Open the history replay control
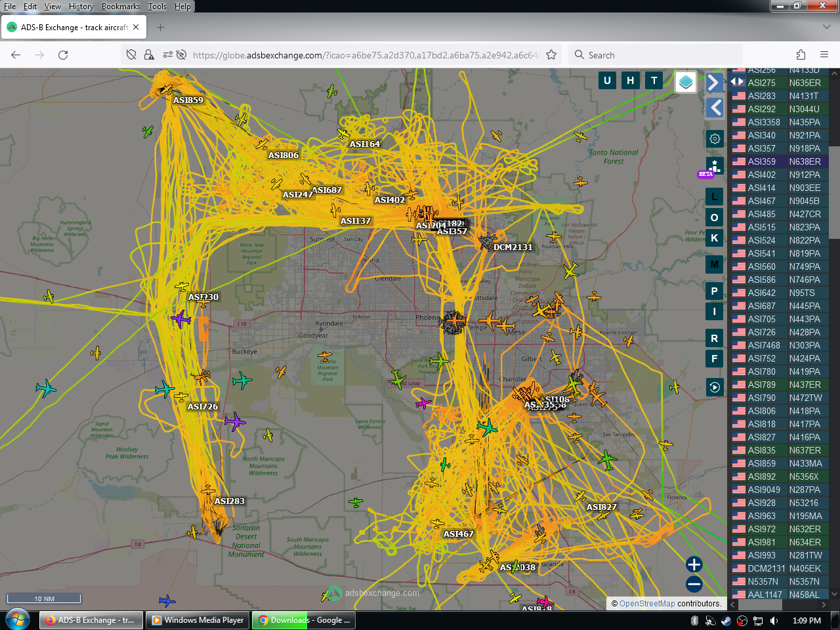The image size is (840, 630). tap(715, 387)
